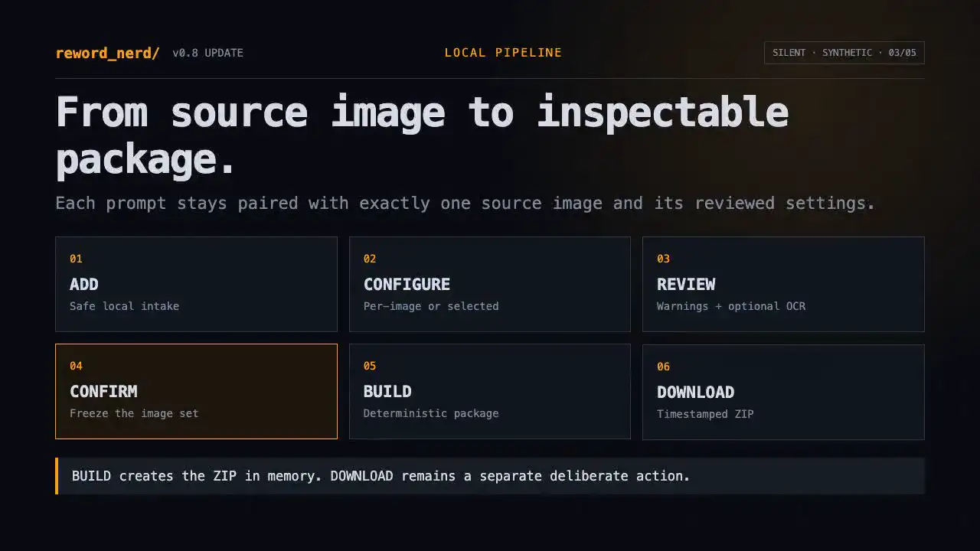Click the subtitle about paired prompts

465,204
